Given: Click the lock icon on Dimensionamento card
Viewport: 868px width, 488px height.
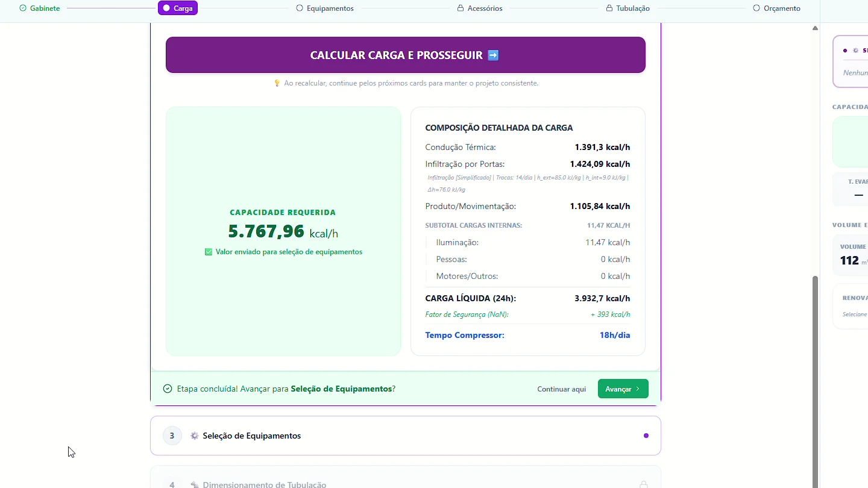Looking at the screenshot, I should point(644,484).
